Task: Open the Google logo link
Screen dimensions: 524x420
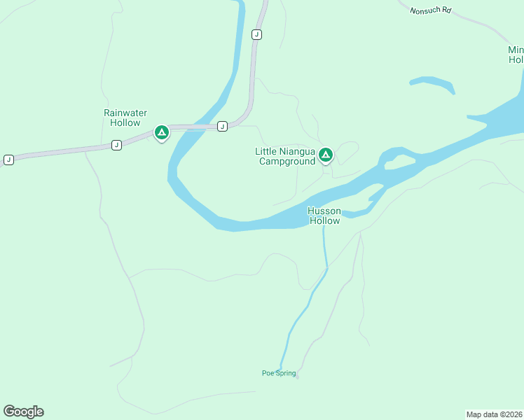Action: (x=23, y=412)
